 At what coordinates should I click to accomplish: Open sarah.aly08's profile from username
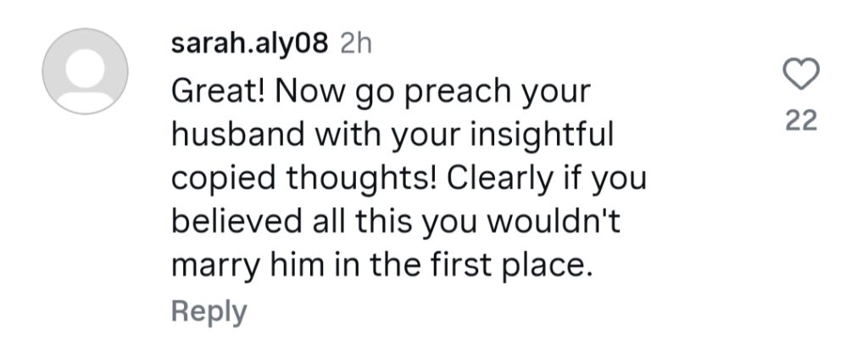pos(250,44)
